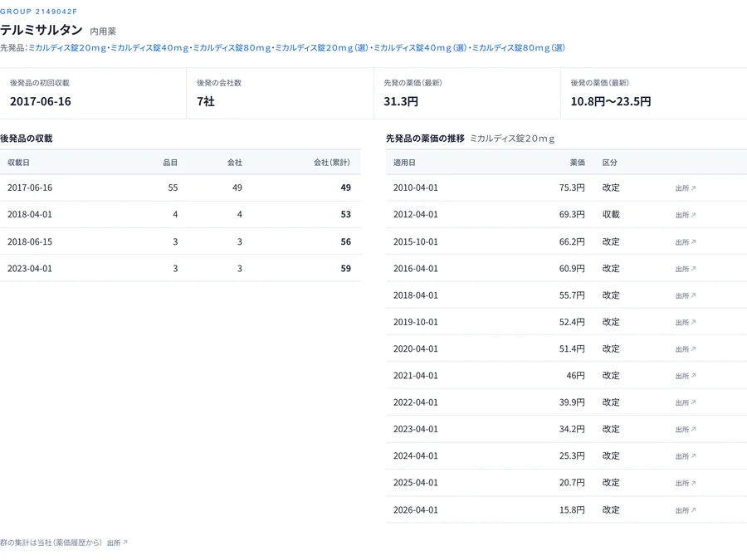Click the 内用薬 label next to title
This screenshot has width=747, height=560.
103,32
